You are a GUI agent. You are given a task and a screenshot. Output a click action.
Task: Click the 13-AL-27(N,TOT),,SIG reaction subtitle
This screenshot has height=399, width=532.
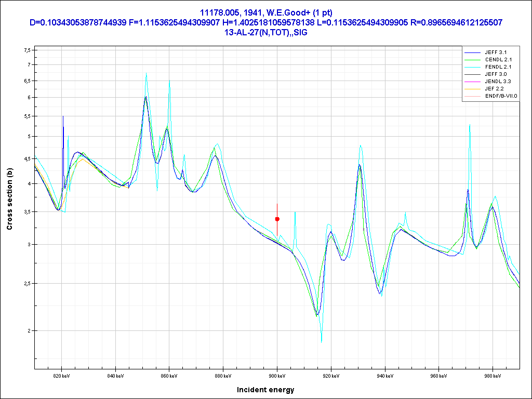click(x=265, y=32)
